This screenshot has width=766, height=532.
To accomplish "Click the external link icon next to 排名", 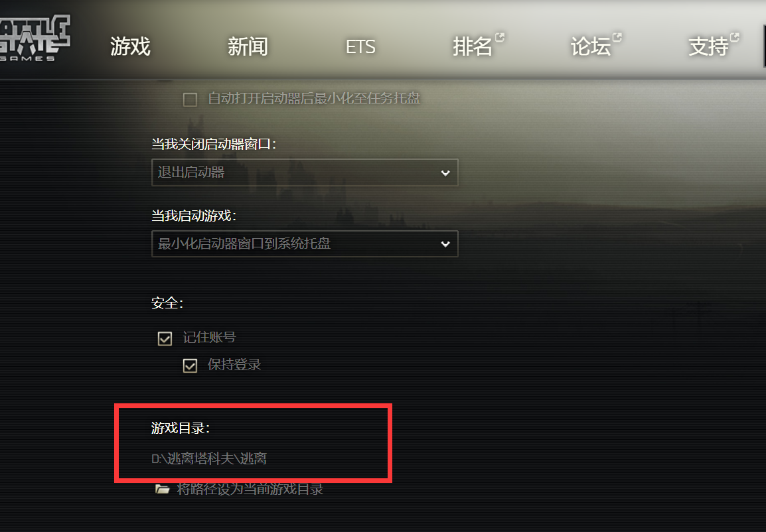I will pos(500,37).
